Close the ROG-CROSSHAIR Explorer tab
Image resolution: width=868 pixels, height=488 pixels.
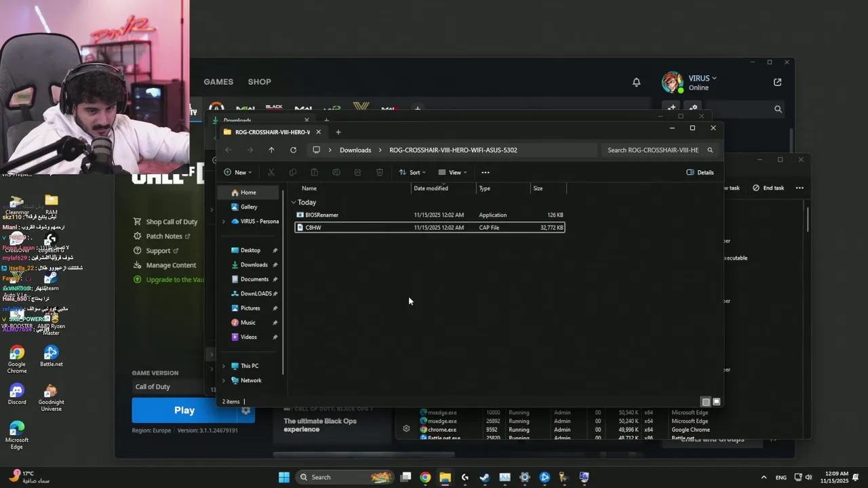coord(318,132)
